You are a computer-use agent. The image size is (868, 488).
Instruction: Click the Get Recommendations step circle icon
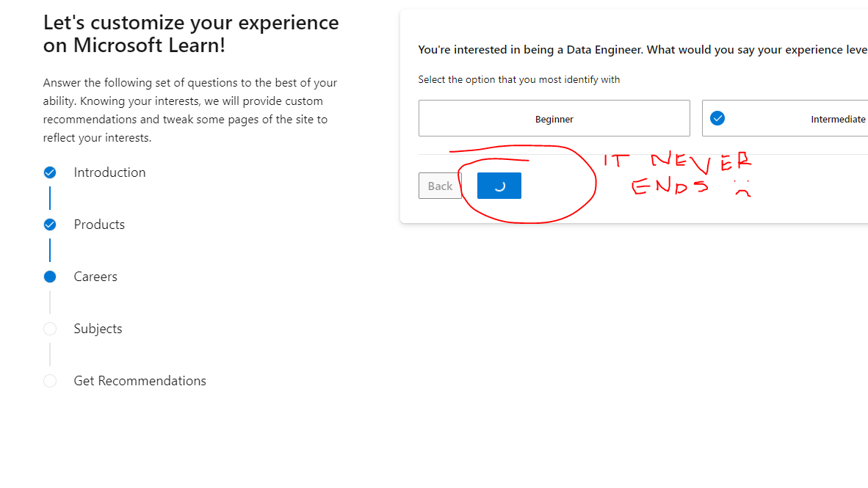coord(50,380)
